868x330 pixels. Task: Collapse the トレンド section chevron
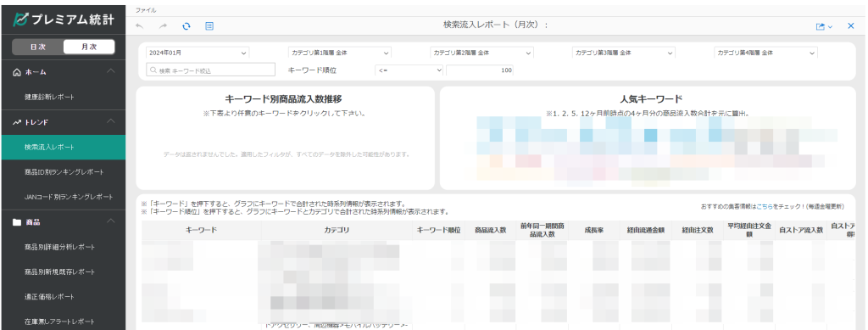click(x=111, y=121)
